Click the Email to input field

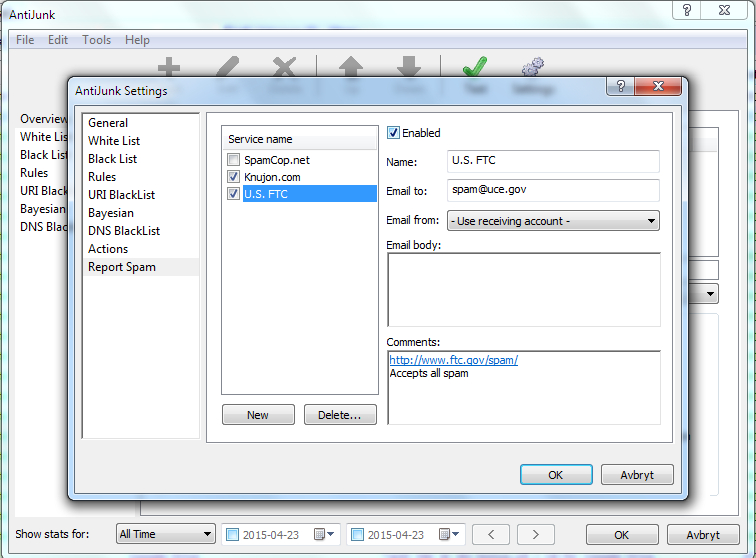(553, 191)
